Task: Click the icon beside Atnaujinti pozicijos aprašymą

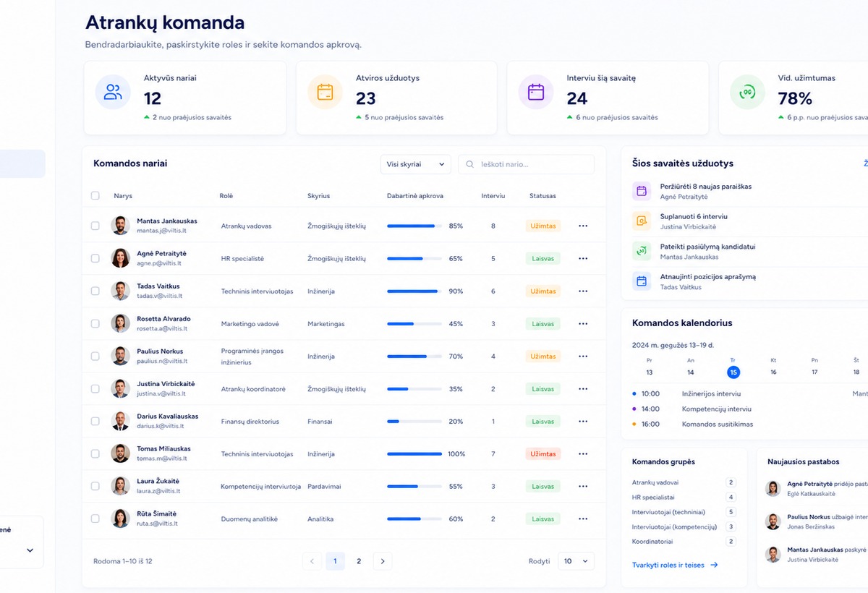Action: [642, 281]
